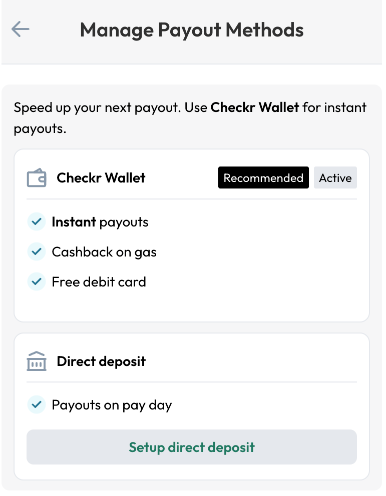Viewport: 386px width, 496px height.
Task: Click the Manage Payout Methods title
Action: click(x=192, y=30)
